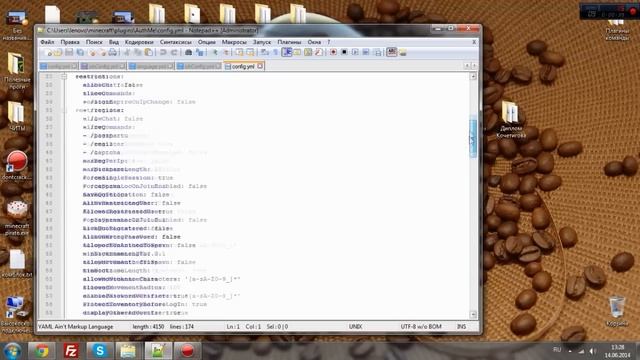Start macro recording with red dot icon

click(x=333, y=52)
